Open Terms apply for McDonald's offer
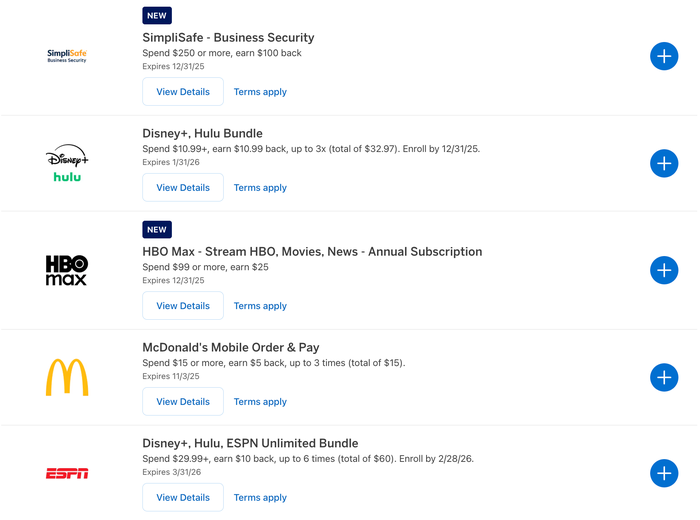 pos(260,402)
